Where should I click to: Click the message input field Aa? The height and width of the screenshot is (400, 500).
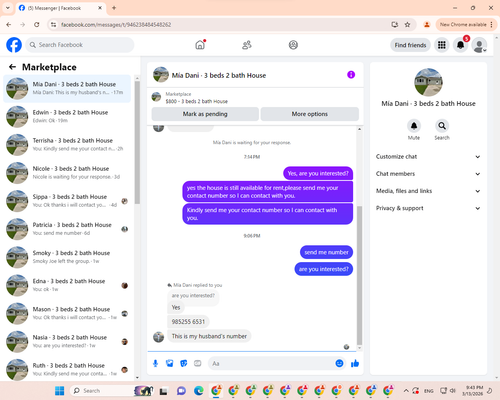click(x=277, y=363)
